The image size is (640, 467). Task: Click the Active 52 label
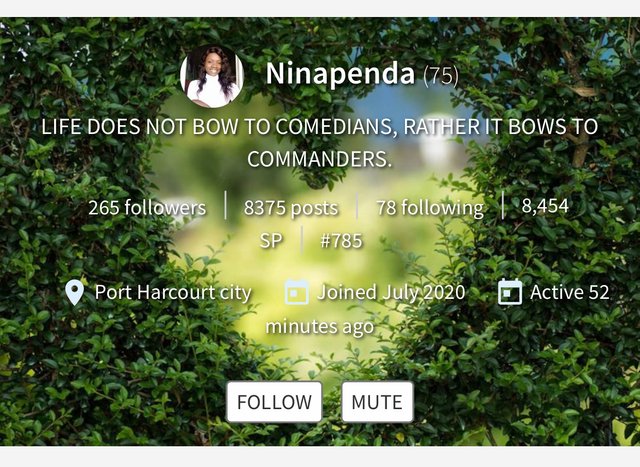coord(570,292)
